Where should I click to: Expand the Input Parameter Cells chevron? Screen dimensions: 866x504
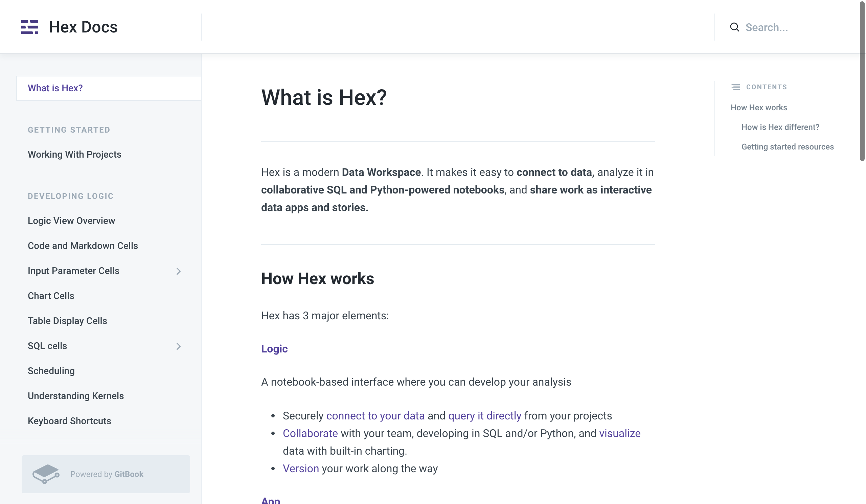tap(178, 271)
